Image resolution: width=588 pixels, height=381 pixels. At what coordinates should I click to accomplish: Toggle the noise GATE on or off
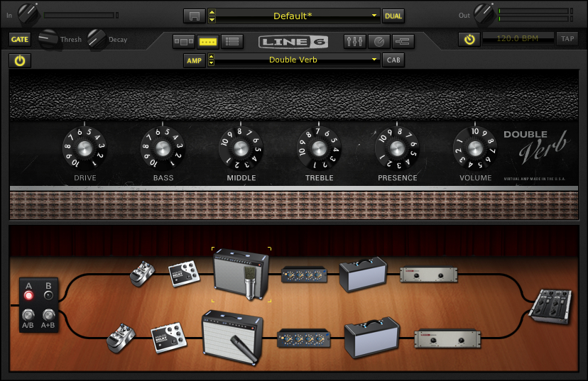18,40
